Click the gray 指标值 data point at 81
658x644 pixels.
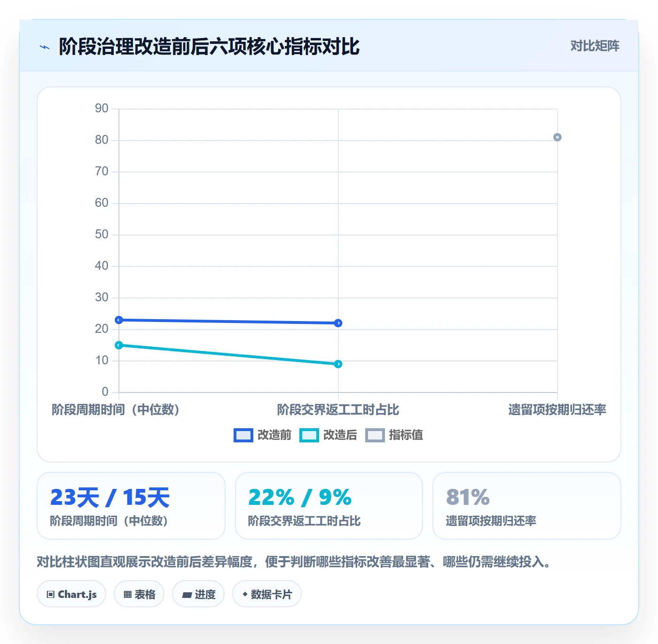click(x=557, y=137)
